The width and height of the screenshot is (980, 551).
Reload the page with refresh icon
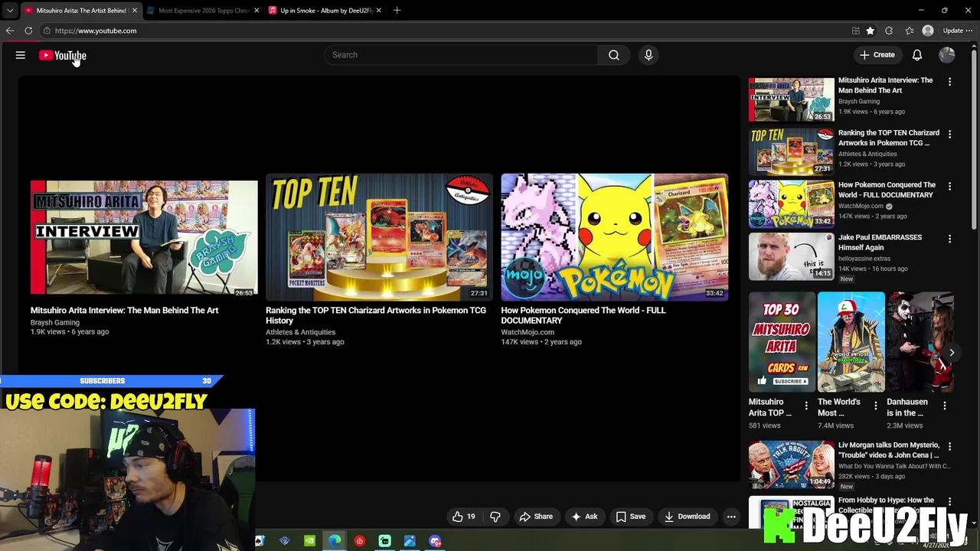click(x=28, y=31)
